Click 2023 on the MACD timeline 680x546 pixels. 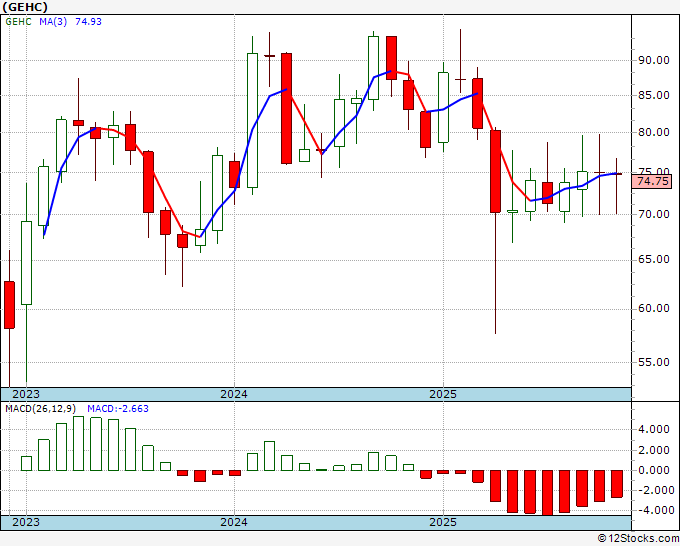click(26, 522)
